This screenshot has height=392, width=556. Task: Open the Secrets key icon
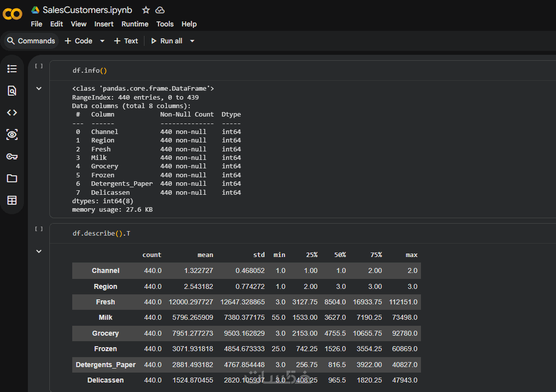12,156
